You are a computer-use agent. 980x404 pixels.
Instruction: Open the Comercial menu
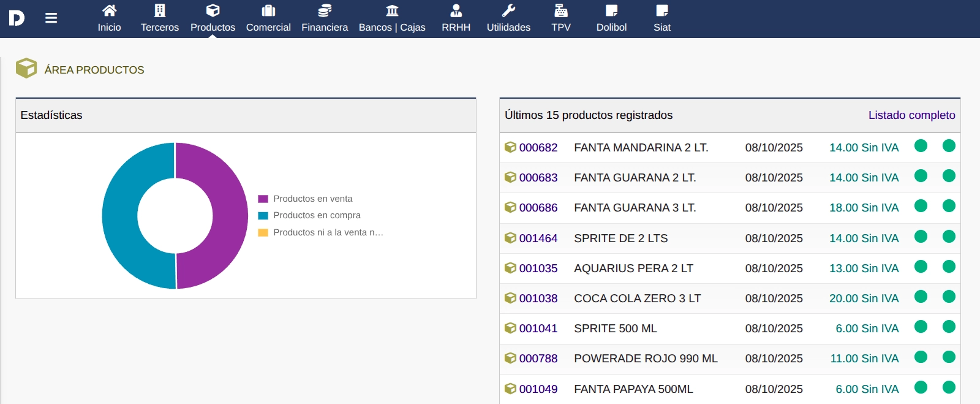pos(268,27)
